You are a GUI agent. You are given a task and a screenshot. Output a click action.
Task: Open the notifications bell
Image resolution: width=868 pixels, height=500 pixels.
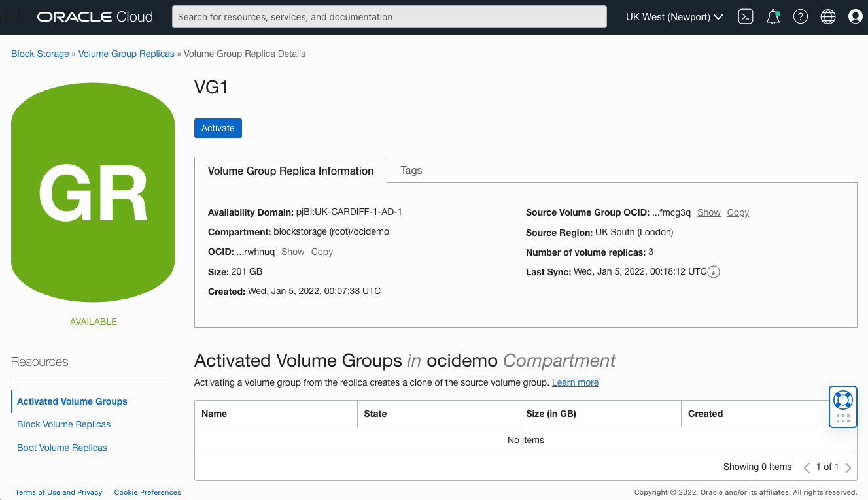pos(773,16)
